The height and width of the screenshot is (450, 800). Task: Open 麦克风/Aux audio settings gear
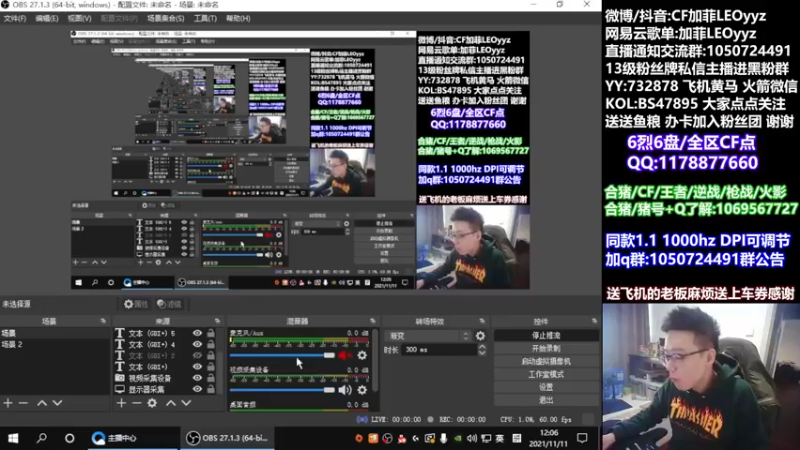coord(362,355)
